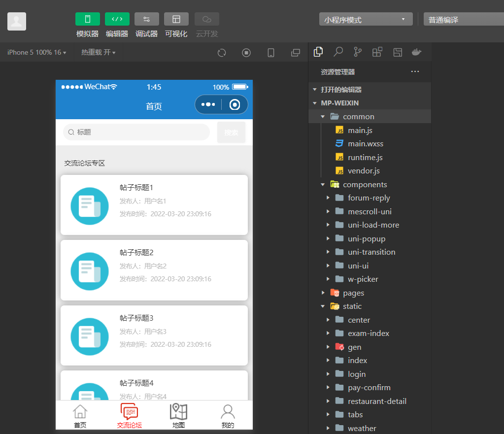This screenshot has width=504, height=434.
Task: Open the iPhone 5 device dropdown
Action: (x=36, y=52)
